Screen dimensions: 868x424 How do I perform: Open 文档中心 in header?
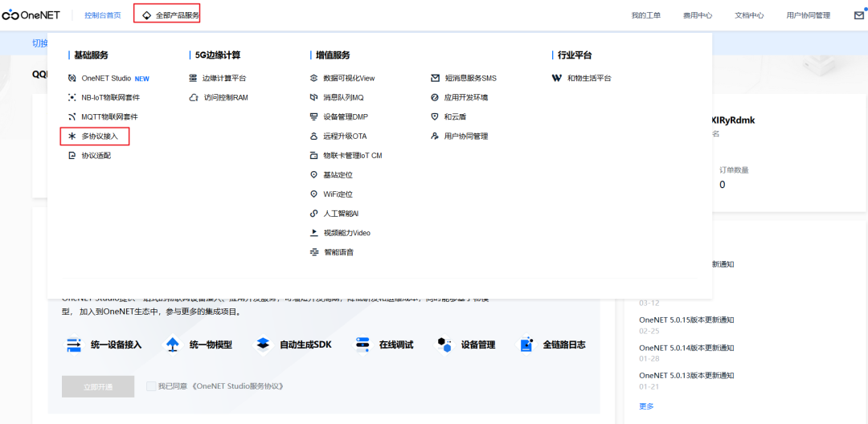(x=750, y=15)
